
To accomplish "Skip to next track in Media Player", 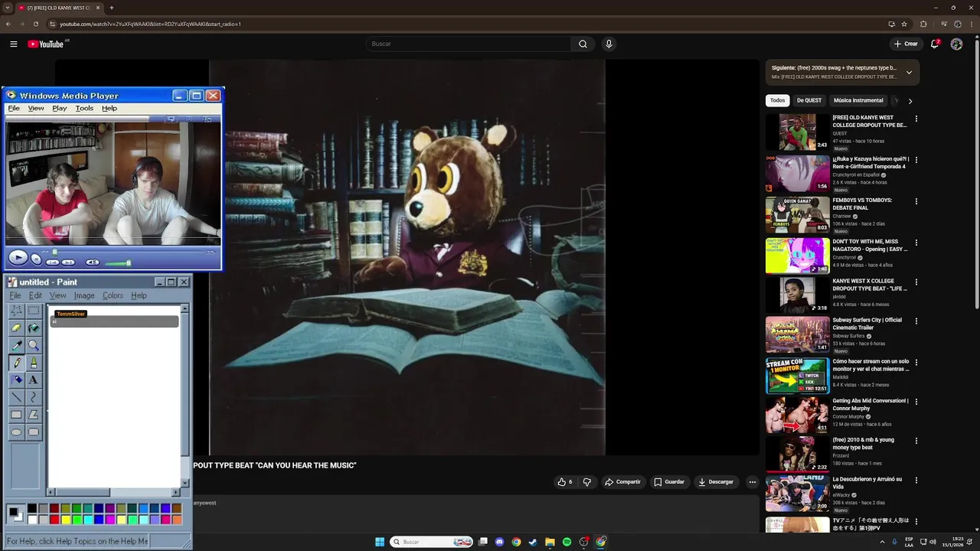I will [68, 262].
